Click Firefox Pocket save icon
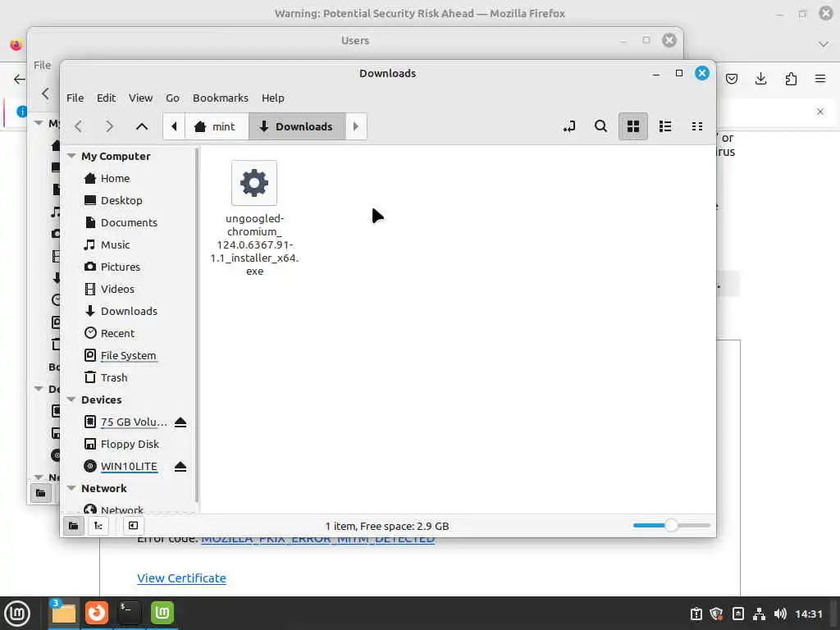This screenshot has width=840, height=630. tap(732, 80)
